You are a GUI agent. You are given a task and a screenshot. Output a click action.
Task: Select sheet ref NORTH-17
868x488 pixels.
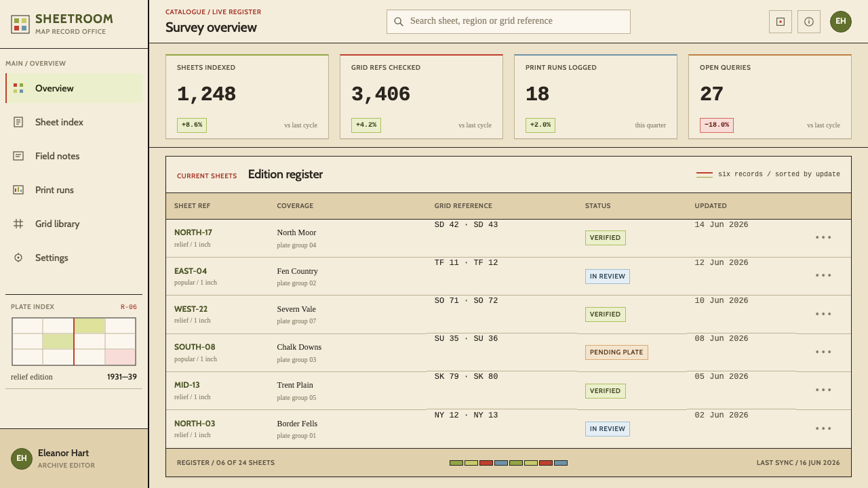click(x=193, y=232)
